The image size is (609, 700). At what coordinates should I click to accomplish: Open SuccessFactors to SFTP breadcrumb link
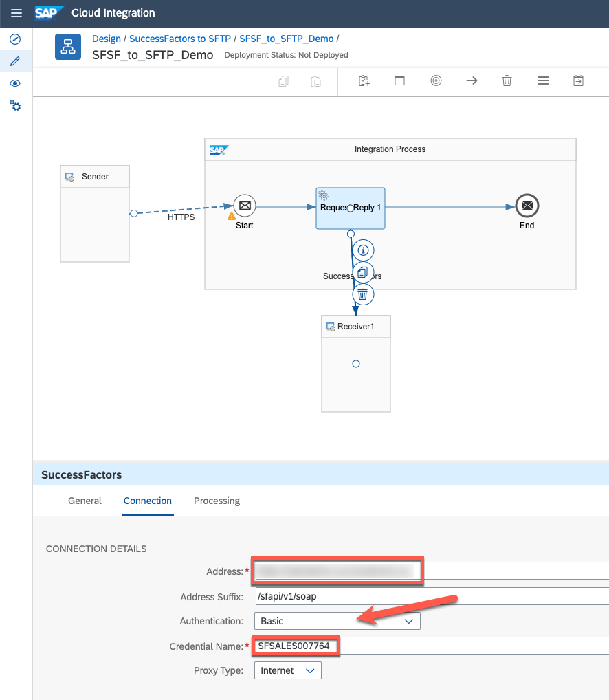pos(180,39)
